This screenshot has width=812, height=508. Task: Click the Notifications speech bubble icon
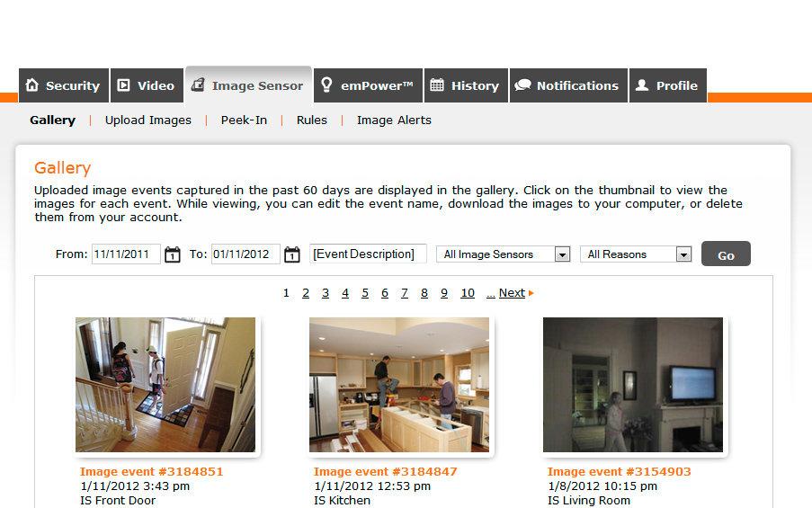pos(522,85)
